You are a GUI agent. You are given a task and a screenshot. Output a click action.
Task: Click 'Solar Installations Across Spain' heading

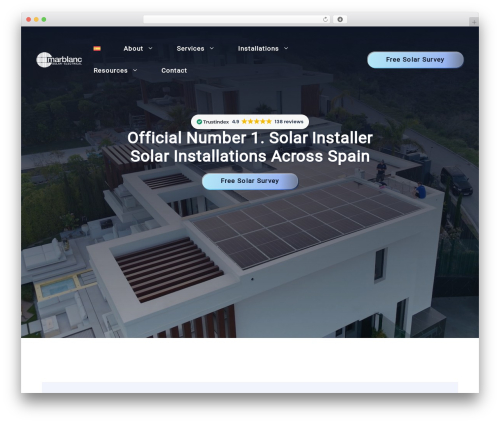(250, 156)
